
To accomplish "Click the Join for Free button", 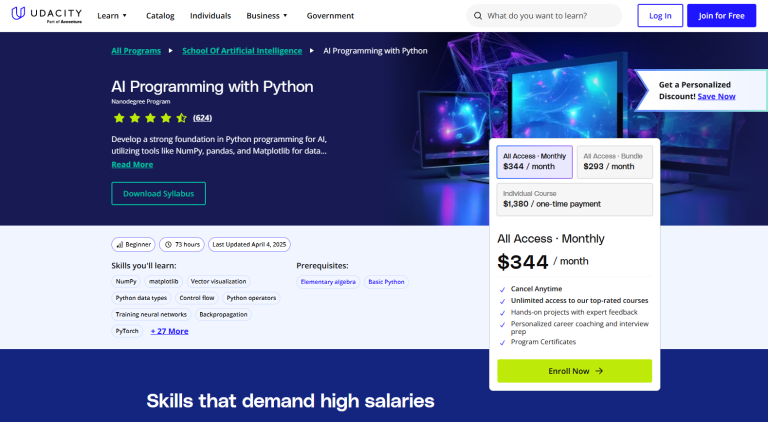I will click(x=721, y=16).
